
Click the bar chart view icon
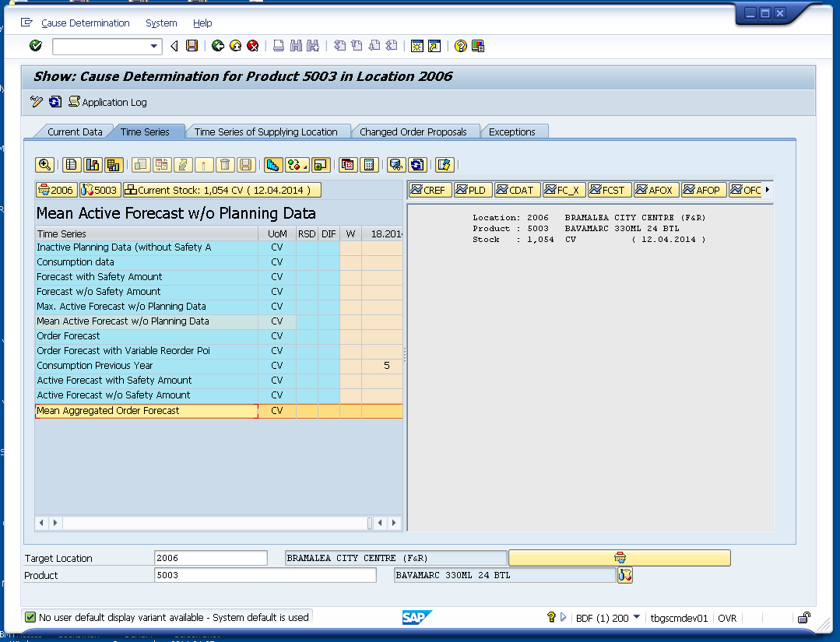(x=92, y=165)
